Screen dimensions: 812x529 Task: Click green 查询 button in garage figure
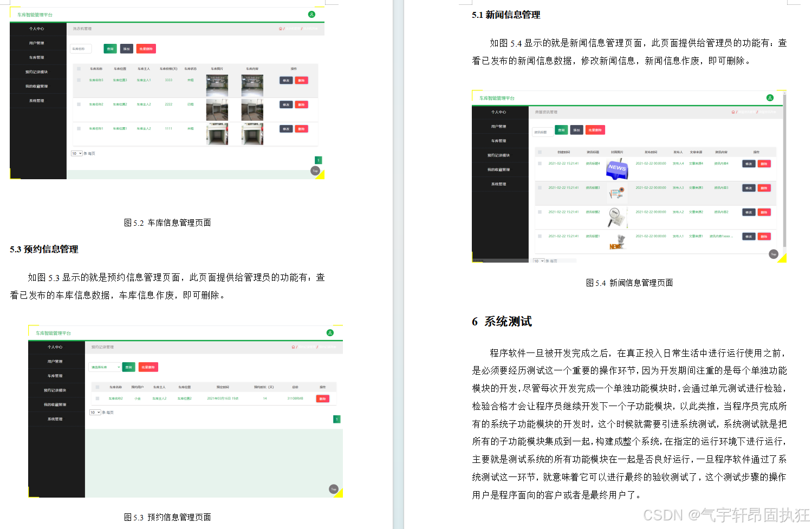(110, 49)
